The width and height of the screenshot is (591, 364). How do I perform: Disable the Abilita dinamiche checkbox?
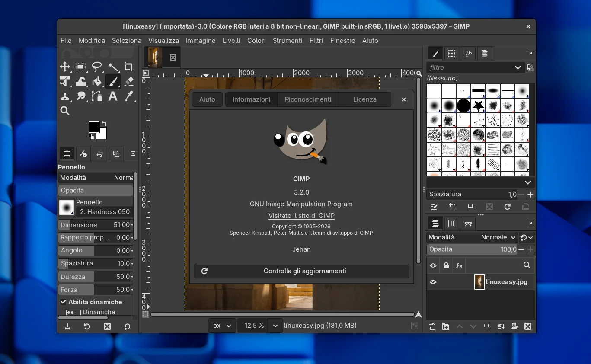click(63, 302)
